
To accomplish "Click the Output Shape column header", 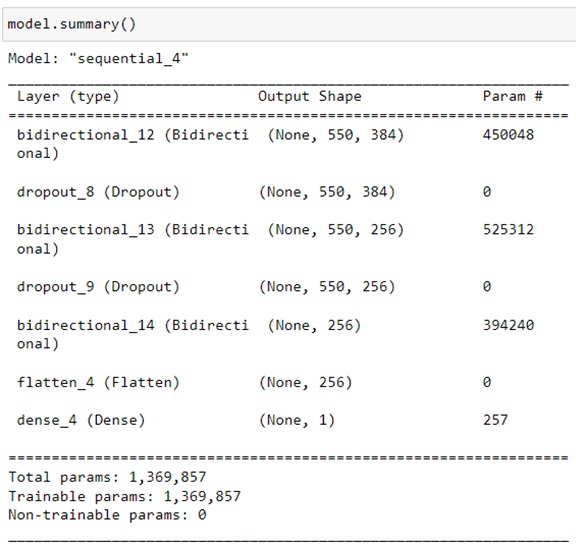I will [310, 96].
